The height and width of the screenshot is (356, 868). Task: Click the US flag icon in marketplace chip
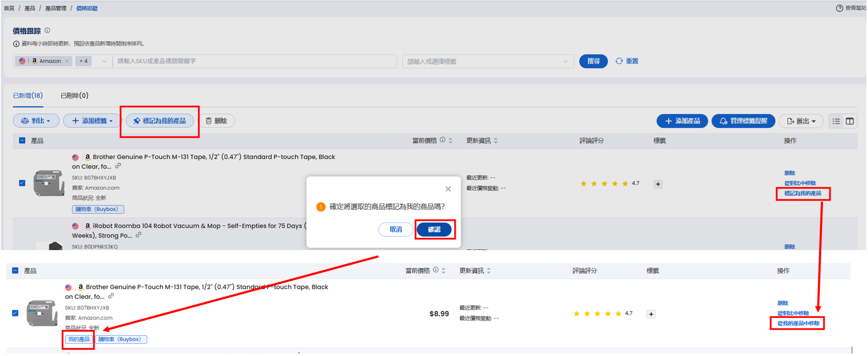pos(22,61)
